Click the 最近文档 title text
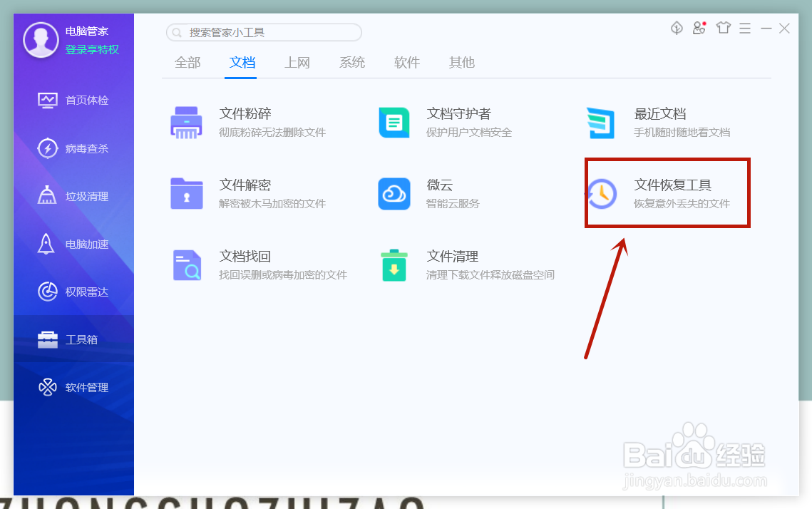 [659, 113]
